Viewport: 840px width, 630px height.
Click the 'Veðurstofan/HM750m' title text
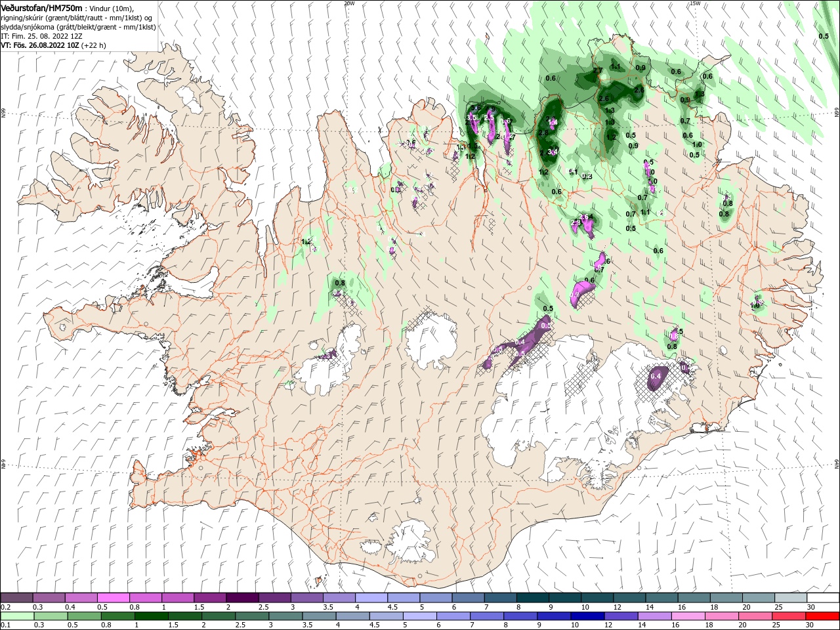pos(42,7)
